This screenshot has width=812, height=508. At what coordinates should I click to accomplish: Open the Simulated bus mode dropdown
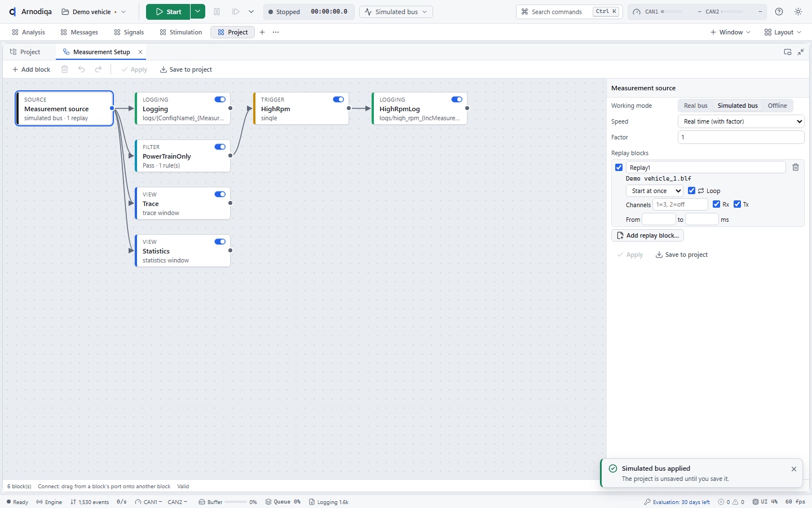(x=396, y=12)
